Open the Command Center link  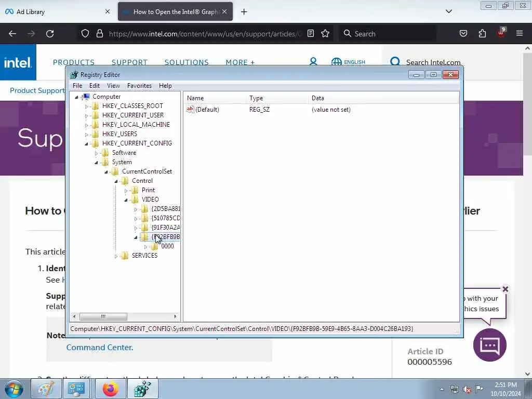pos(100,348)
